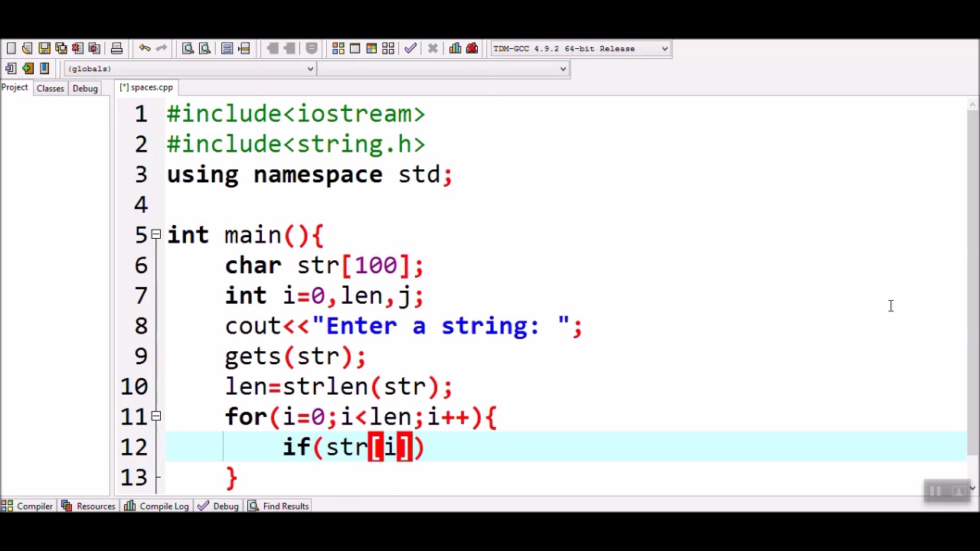Open the Compiler bottom tab
980x551 pixels.
[27, 506]
